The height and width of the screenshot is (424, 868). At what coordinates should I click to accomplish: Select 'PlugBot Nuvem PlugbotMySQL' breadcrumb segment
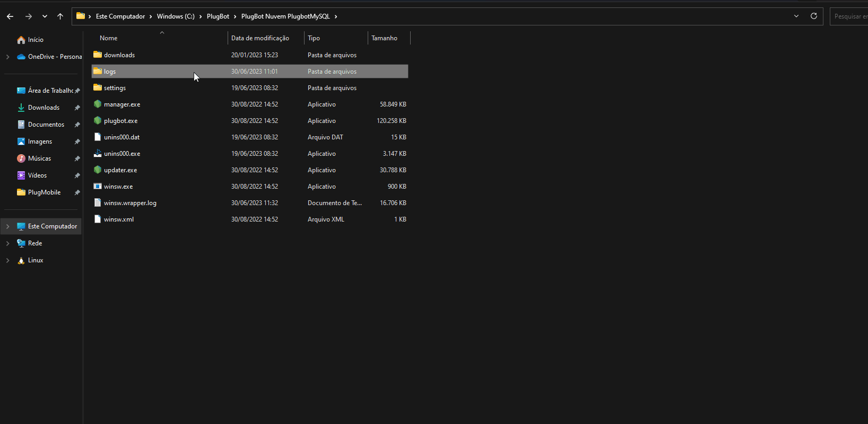tap(285, 16)
